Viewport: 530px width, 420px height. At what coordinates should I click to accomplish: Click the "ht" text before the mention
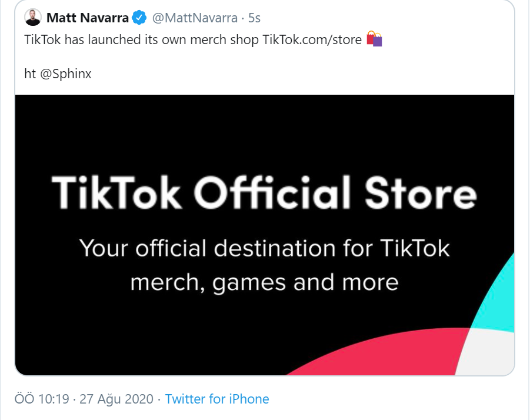click(30, 75)
